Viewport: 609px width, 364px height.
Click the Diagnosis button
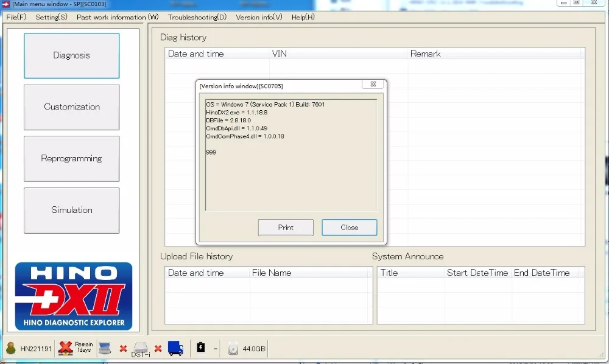[x=72, y=55]
